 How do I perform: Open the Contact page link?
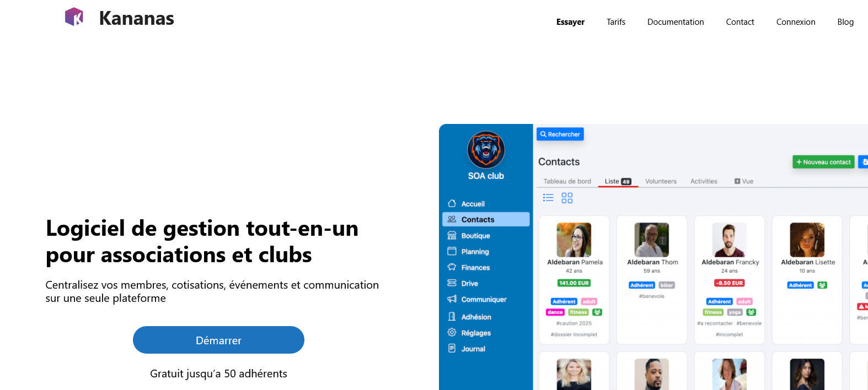pyautogui.click(x=740, y=22)
